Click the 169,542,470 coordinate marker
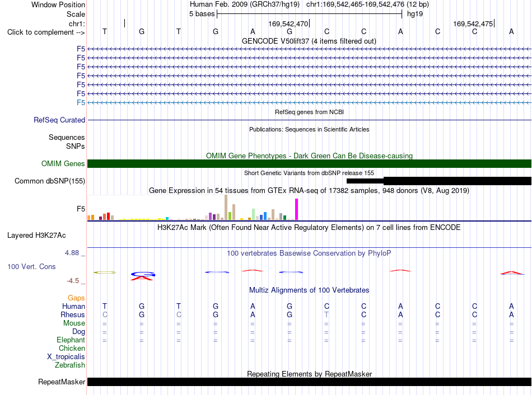Viewport: 532px width, 395px height. coord(288,23)
